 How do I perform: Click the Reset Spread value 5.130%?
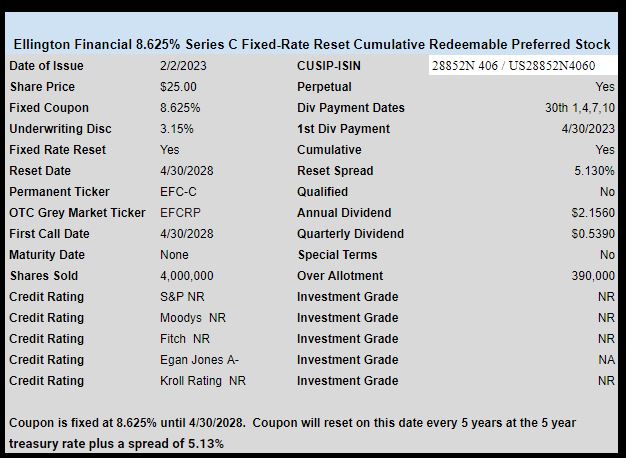594,171
